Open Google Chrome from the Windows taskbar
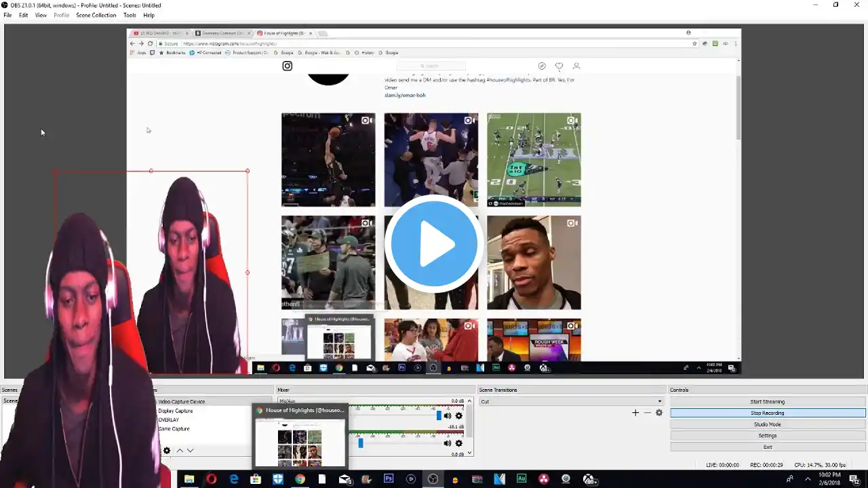 (x=300, y=479)
